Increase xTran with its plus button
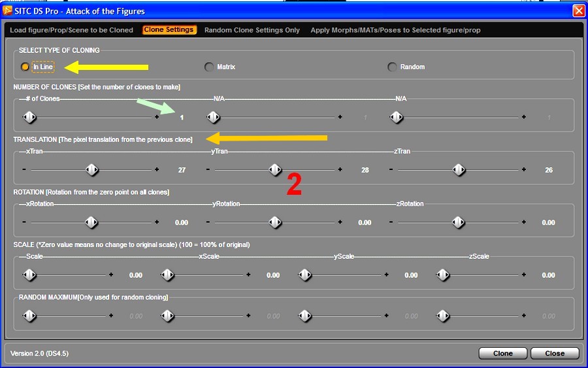The image size is (588, 368). (157, 169)
